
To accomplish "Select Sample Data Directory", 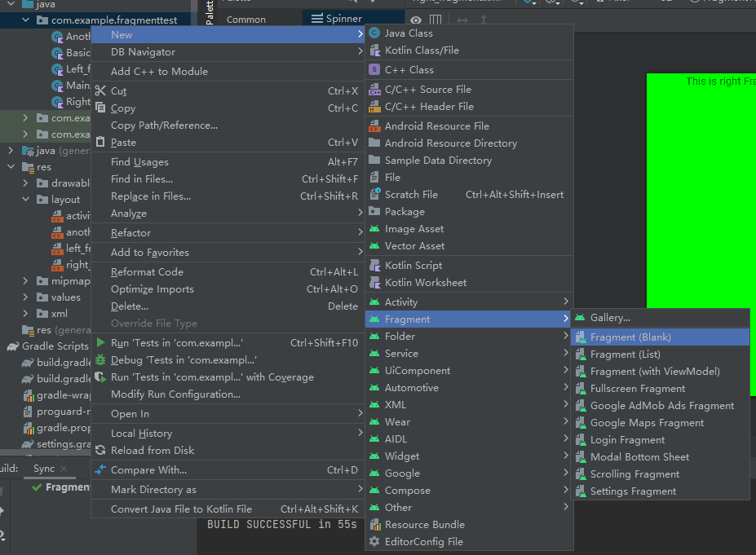I will pos(469,161).
